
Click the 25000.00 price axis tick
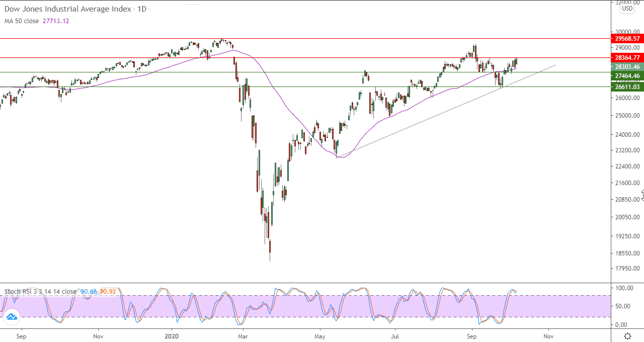(x=627, y=116)
